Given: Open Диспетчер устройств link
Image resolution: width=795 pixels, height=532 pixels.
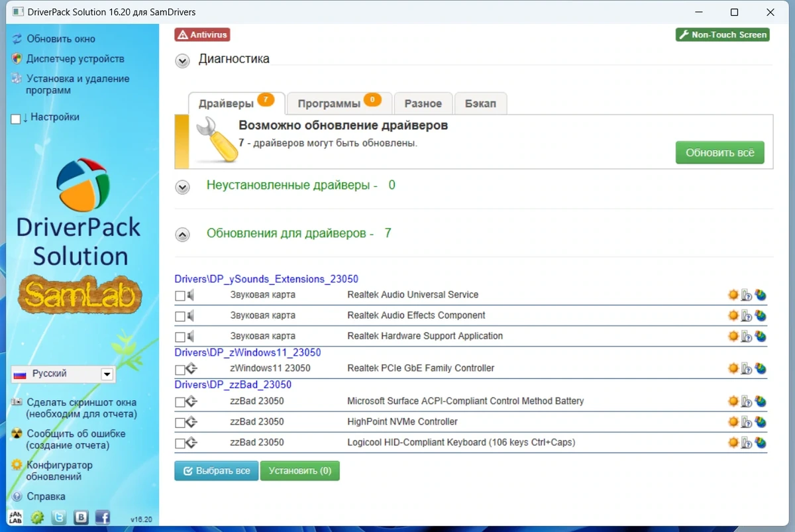Looking at the screenshot, I should (x=76, y=59).
